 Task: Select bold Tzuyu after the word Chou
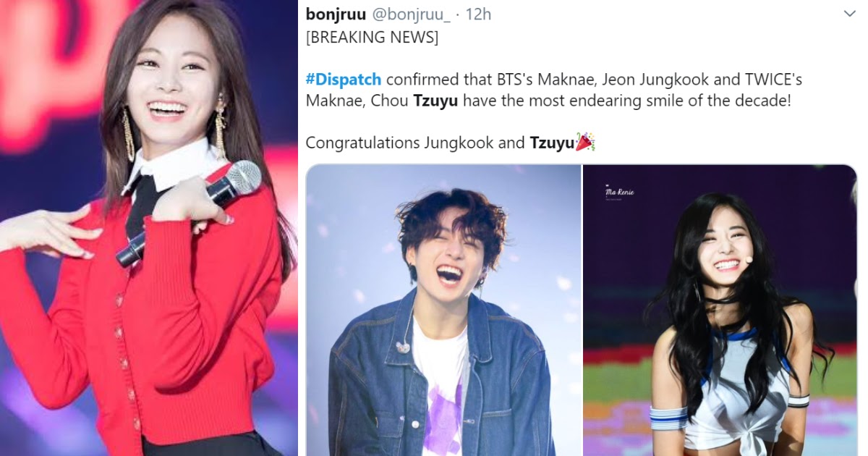point(435,100)
